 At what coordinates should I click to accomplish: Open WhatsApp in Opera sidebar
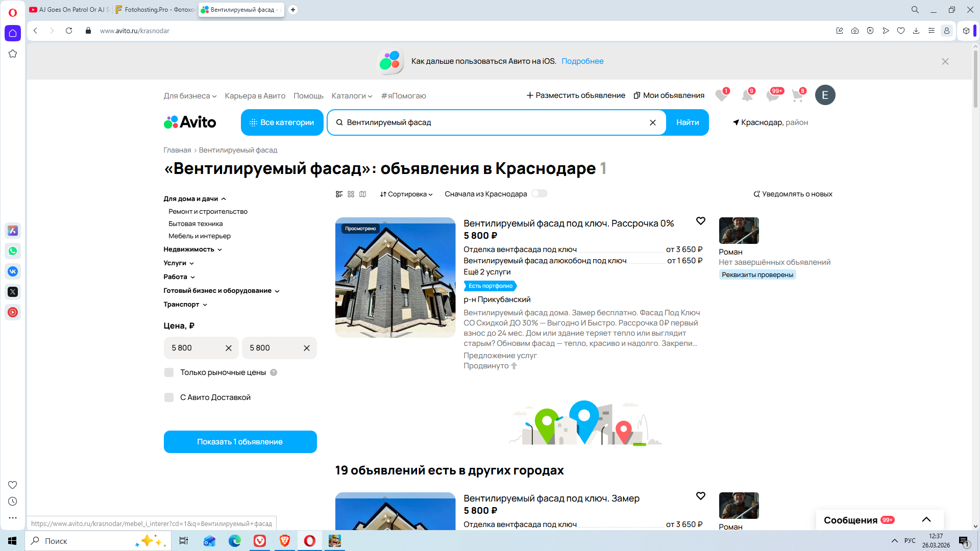point(13,251)
